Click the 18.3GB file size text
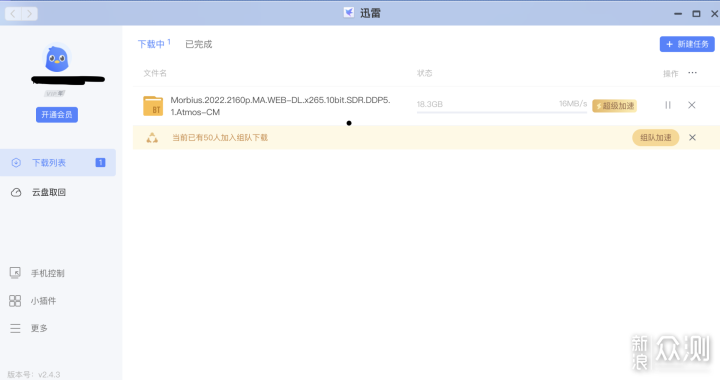The height and width of the screenshot is (380, 720). coord(430,104)
